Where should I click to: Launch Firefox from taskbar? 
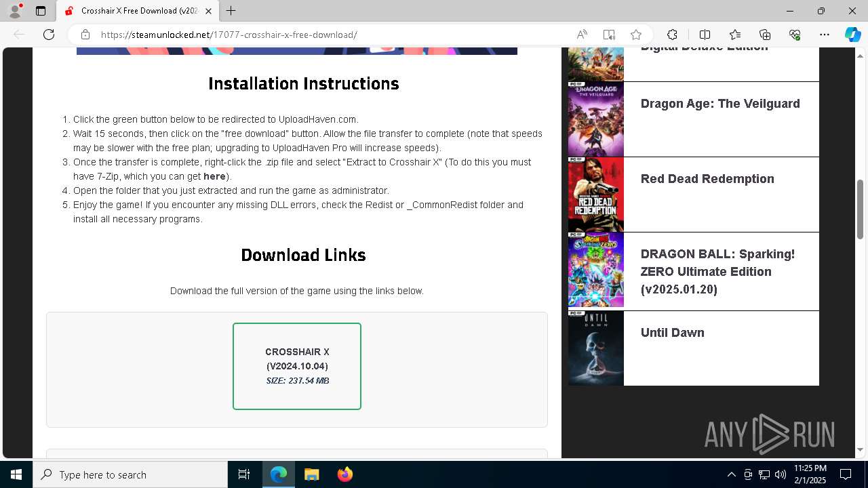[x=344, y=474]
